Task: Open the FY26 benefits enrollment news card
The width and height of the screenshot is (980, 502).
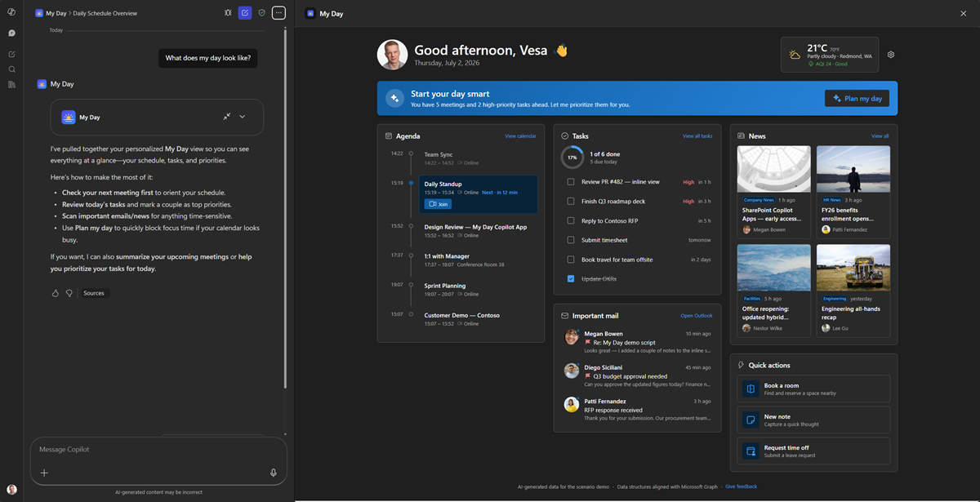Action: [853, 192]
